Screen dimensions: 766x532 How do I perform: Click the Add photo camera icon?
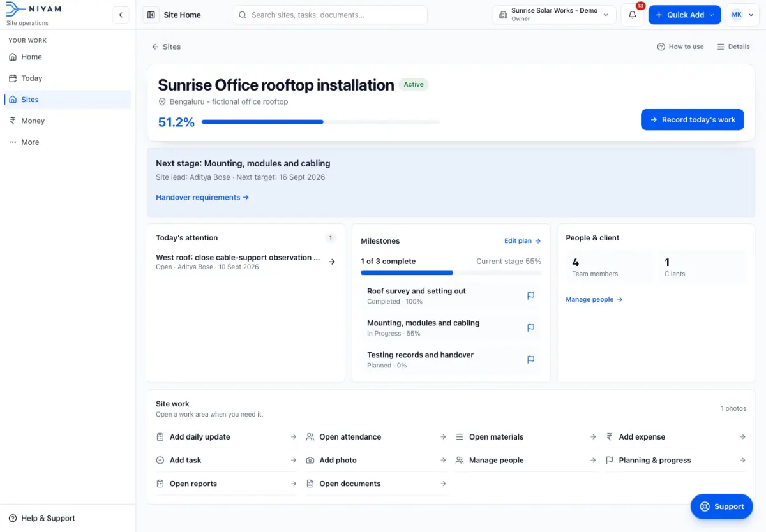[310, 461]
